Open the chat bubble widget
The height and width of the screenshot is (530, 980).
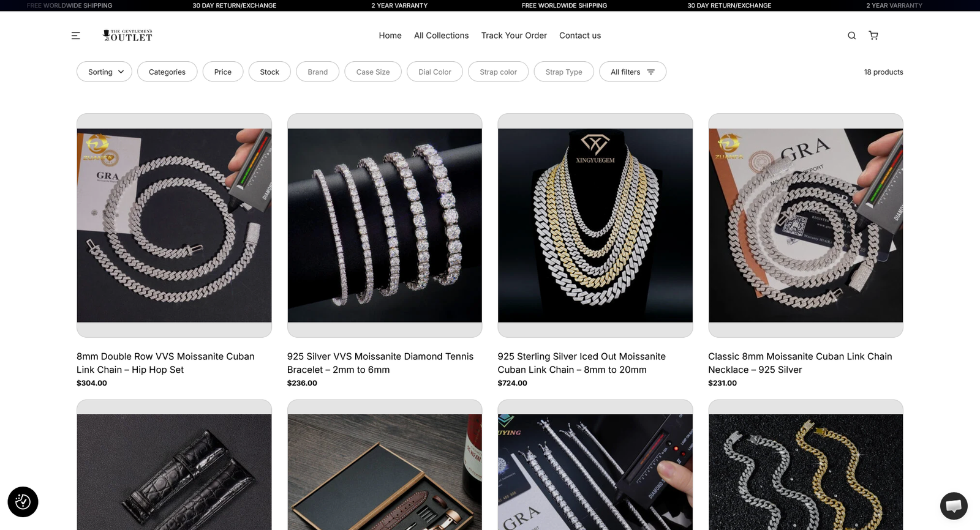[x=954, y=506]
